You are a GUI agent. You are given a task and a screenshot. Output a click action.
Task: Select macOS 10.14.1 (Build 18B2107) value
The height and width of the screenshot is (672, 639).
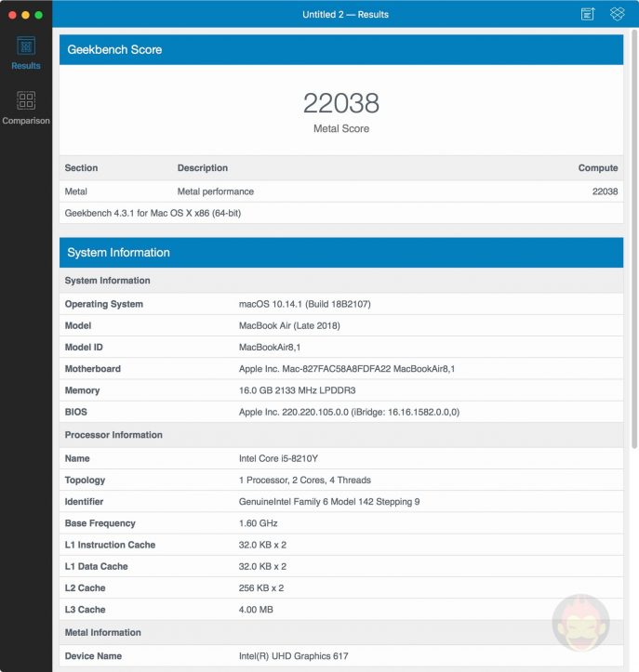pos(304,304)
